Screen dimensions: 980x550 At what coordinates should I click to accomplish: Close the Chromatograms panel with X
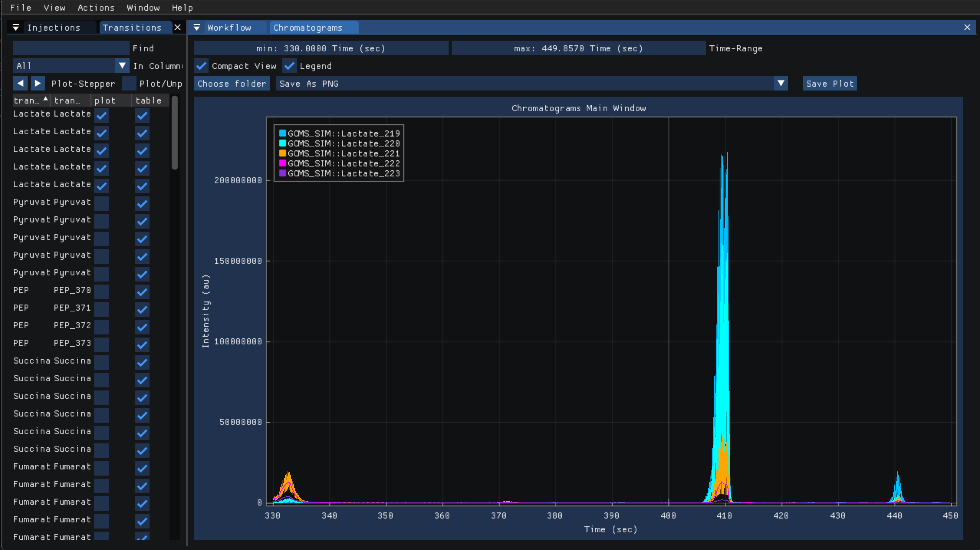tap(967, 28)
